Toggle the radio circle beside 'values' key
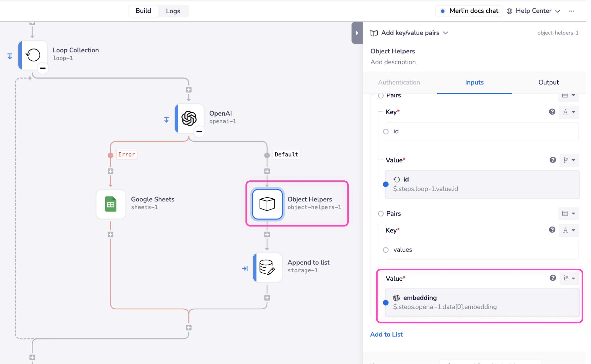This screenshot has width=591, height=364. coord(386,250)
